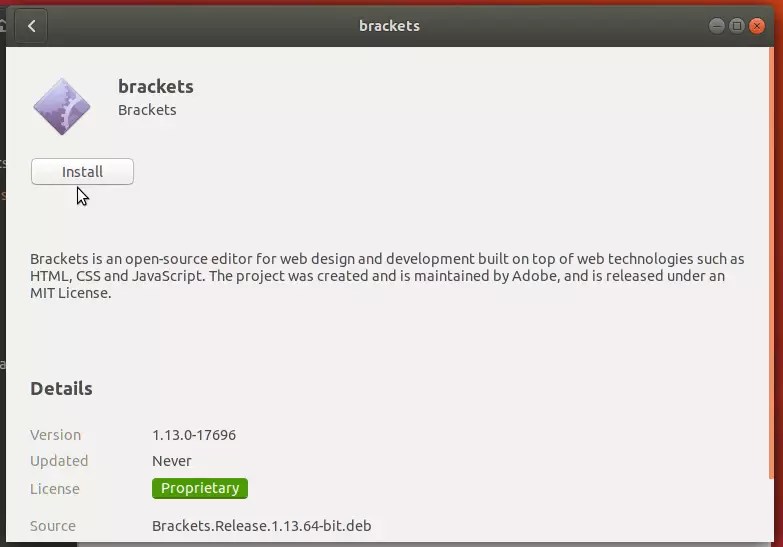Click the Brackets.Release.1.13.64-bit.deb source value
Image resolution: width=783 pixels, height=547 pixels.
[262, 526]
